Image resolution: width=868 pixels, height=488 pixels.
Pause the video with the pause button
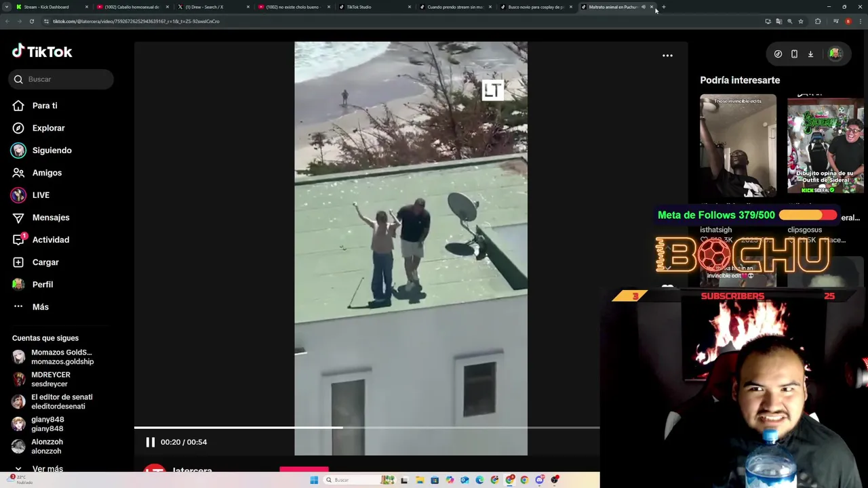(151, 442)
